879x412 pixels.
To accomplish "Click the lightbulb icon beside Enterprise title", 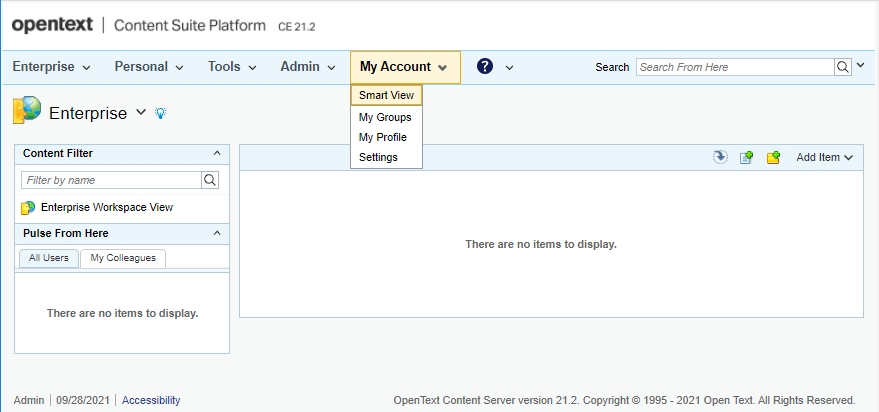I will (161, 114).
